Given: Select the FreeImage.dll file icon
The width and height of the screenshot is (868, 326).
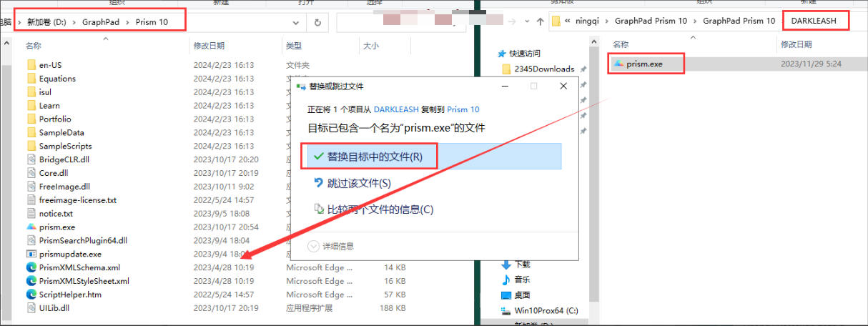Looking at the screenshot, I should (31, 187).
